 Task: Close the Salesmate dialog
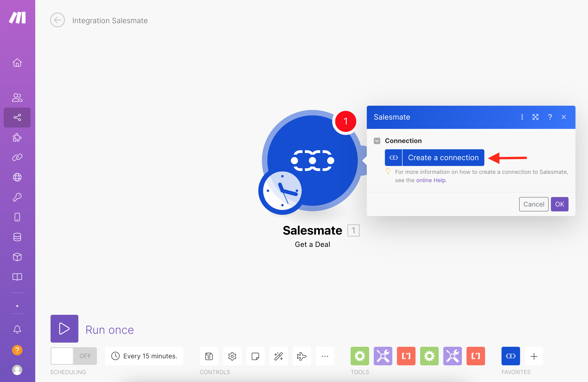[564, 117]
